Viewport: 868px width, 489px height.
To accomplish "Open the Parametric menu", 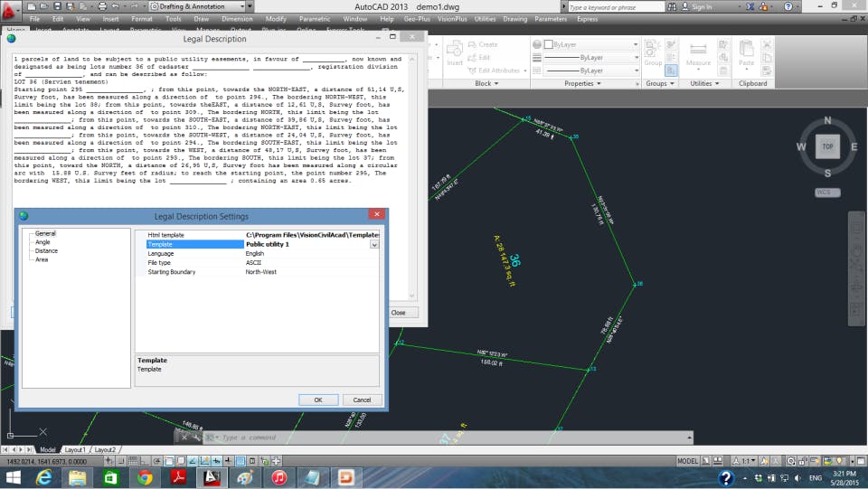I will click(x=314, y=18).
